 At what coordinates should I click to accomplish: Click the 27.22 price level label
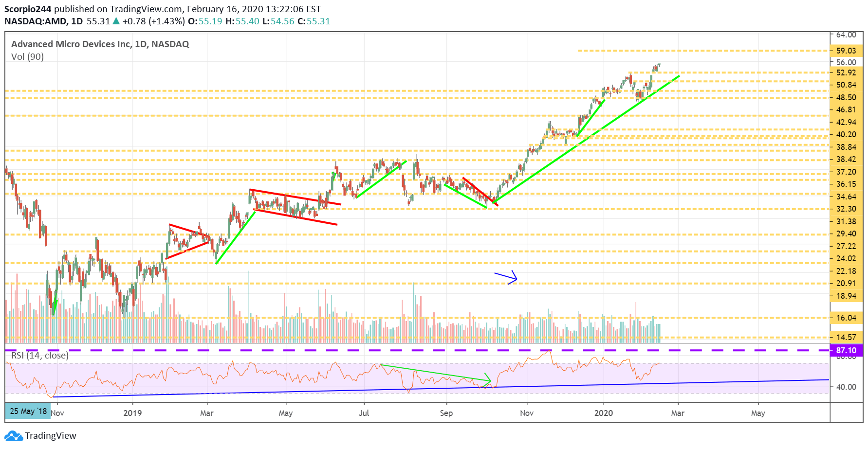click(846, 246)
